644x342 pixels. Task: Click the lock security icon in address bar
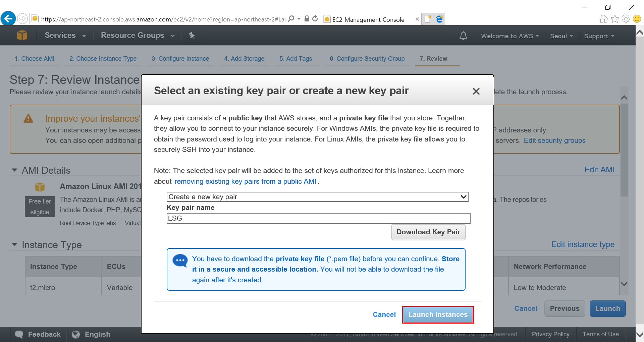(307, 19)
